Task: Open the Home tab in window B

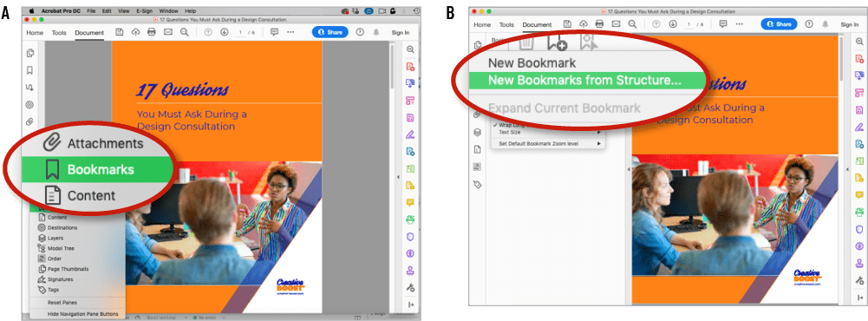Action: (x=482, y=24)
